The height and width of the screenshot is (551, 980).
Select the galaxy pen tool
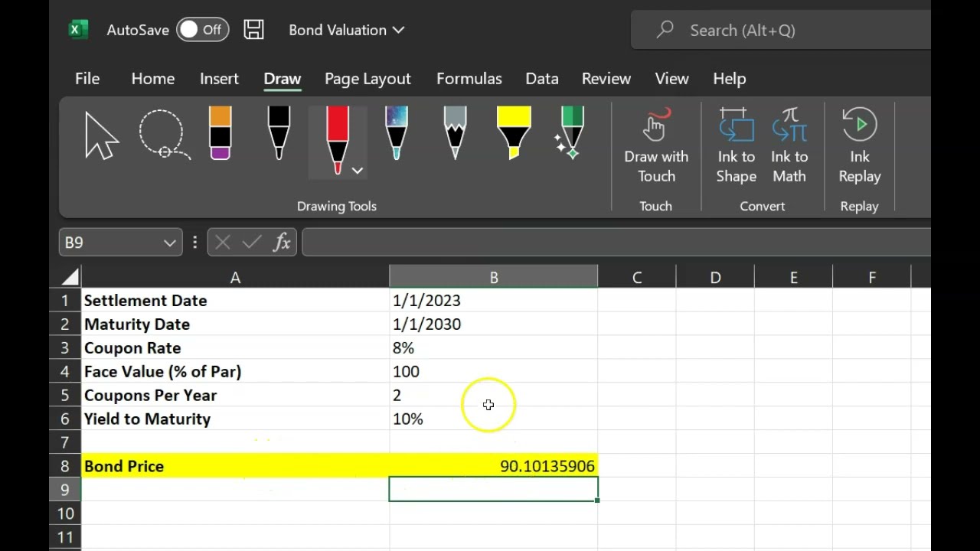click(396, 133)
